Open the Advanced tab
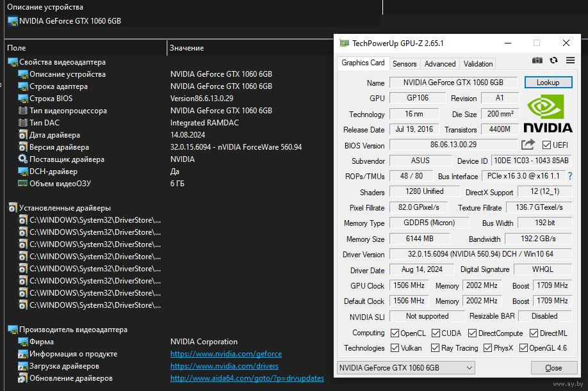This screenshot has width=588, height=391. click(x=440, y=64)
